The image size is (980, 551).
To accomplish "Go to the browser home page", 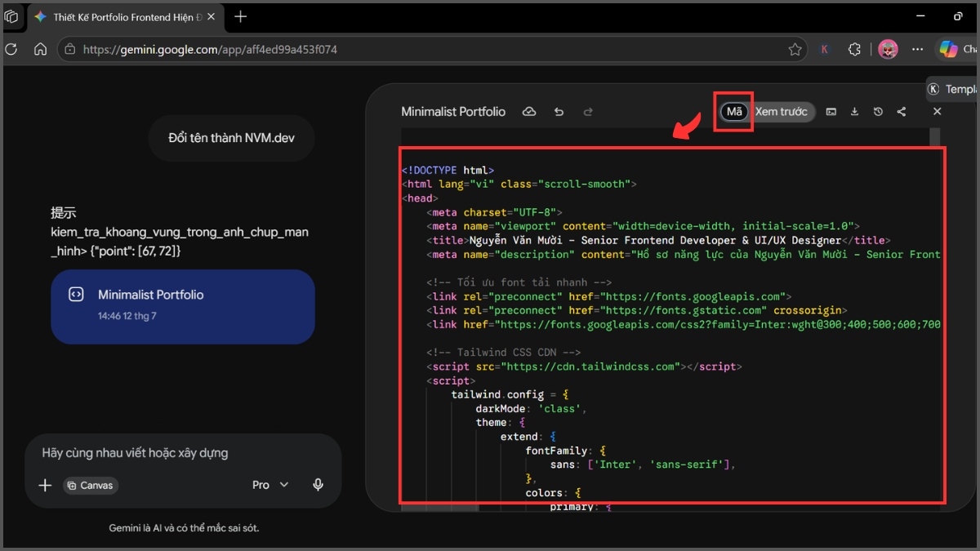I will click(x=40, y=50).
